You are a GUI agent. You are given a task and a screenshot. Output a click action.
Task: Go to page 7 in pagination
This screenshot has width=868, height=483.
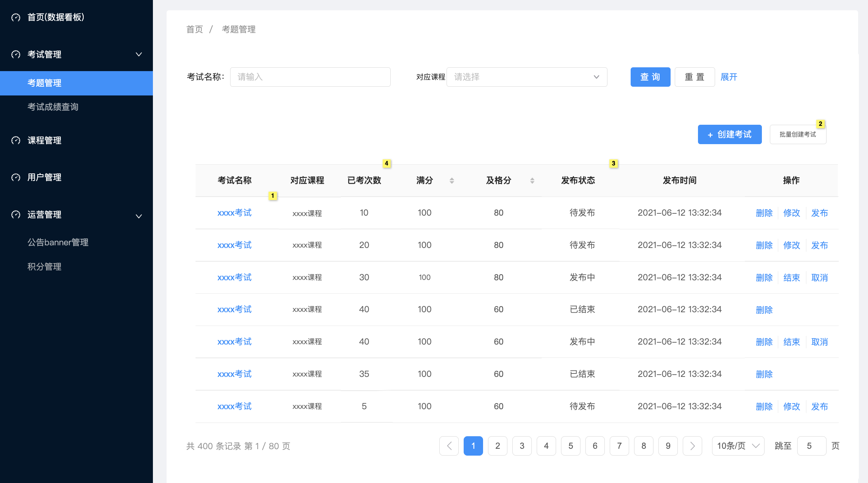click(619, 446)
